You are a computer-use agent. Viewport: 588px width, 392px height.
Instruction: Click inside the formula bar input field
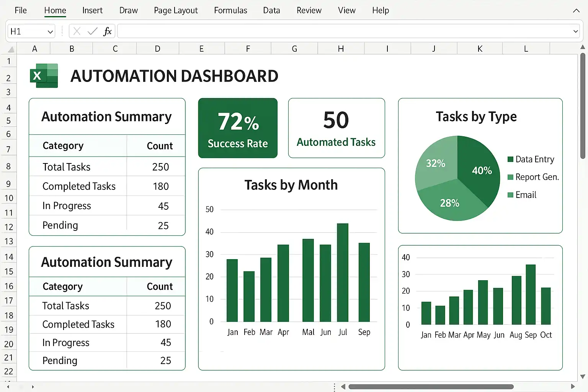pos(345,31)
